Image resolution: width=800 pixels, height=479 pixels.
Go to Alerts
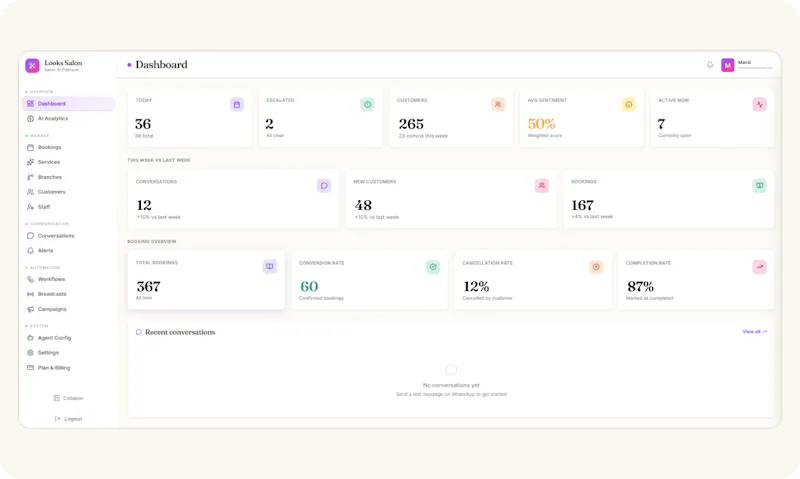[68, 250]
